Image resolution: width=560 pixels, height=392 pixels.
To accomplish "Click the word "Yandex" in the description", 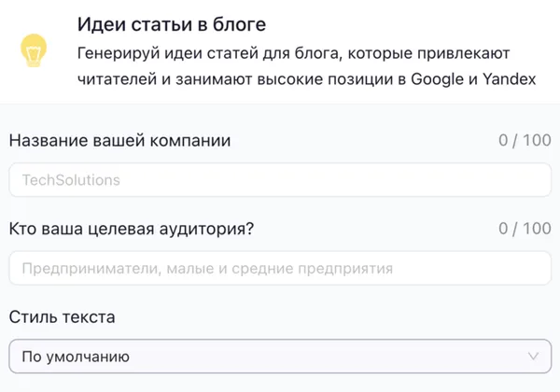I will pos(510,79).
